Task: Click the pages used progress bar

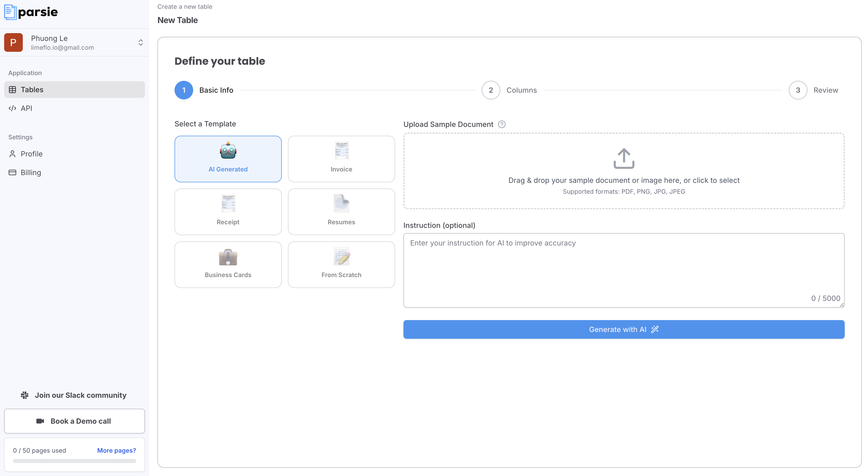Action: coord(75,461)
